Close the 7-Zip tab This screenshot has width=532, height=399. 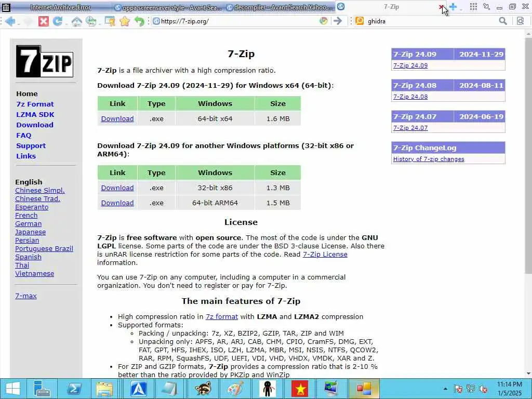(441, 7)
